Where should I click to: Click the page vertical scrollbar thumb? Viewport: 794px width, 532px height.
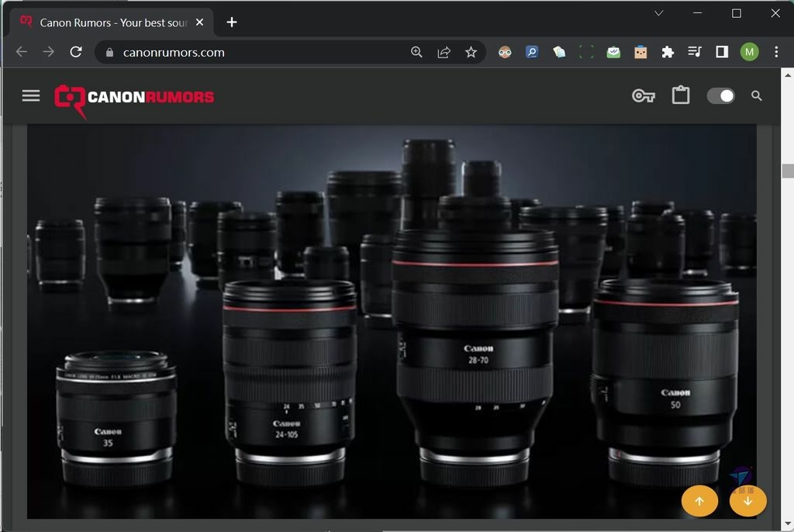788,171
